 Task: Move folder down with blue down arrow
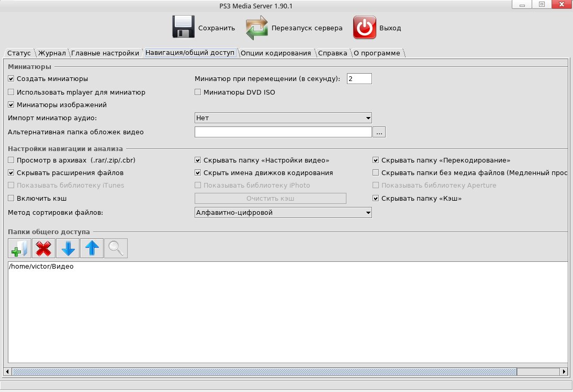pos(68,248)
